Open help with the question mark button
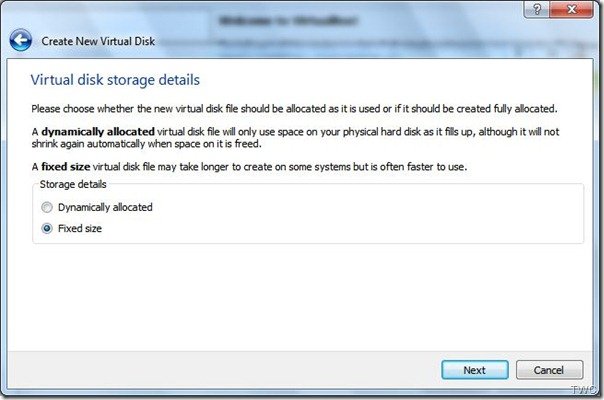The width and height of the screenshot is (604, 400). coord(537,9)
